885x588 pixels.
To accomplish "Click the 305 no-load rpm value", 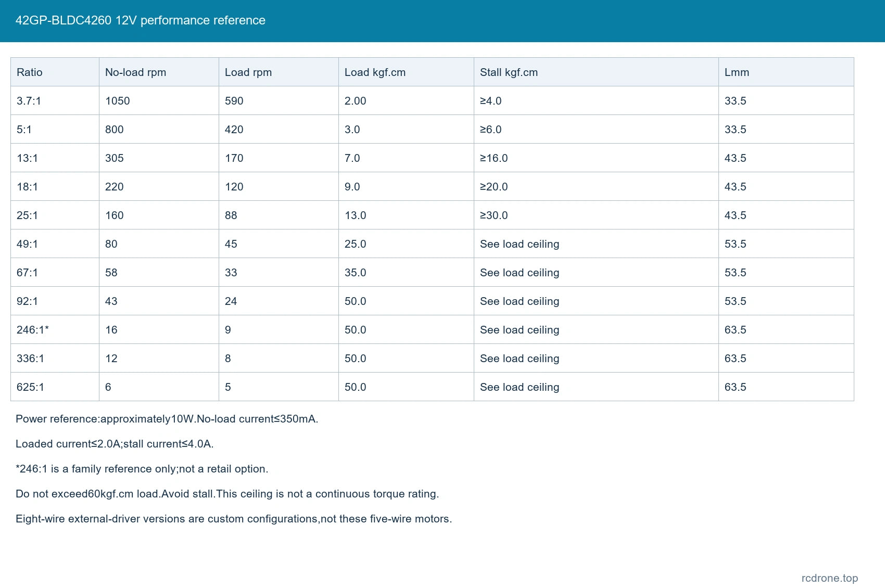I will click(115, 158).
